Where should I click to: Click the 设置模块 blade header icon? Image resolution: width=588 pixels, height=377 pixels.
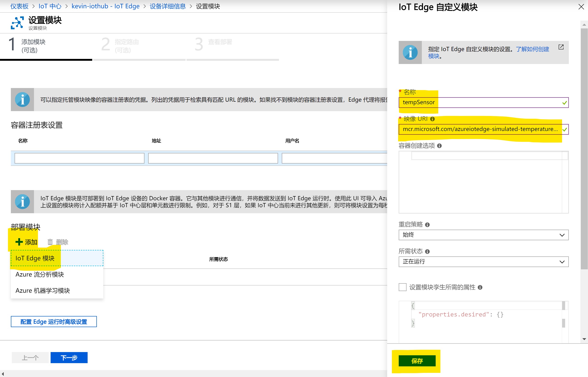click(x=17, y=23)
